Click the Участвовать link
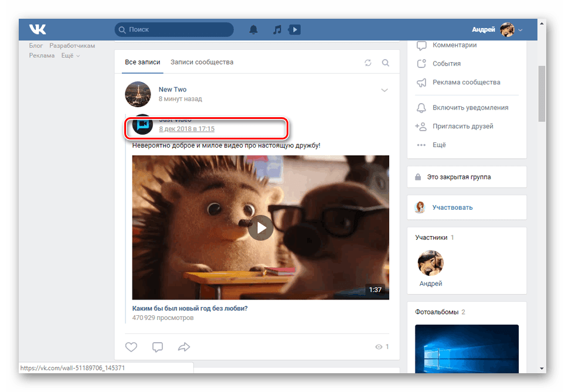The height and width of the screenshot is (392, 565). 452,207
